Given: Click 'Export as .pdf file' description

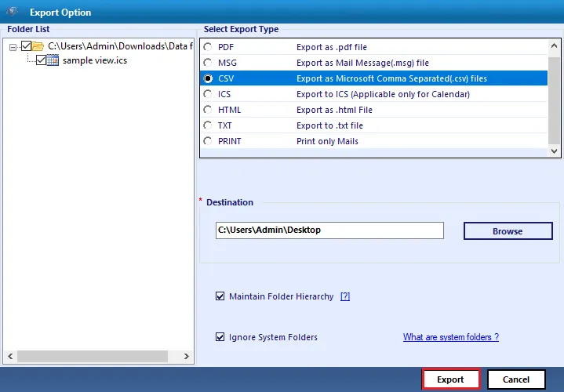Looking at the screenshot, I should 332,47.
